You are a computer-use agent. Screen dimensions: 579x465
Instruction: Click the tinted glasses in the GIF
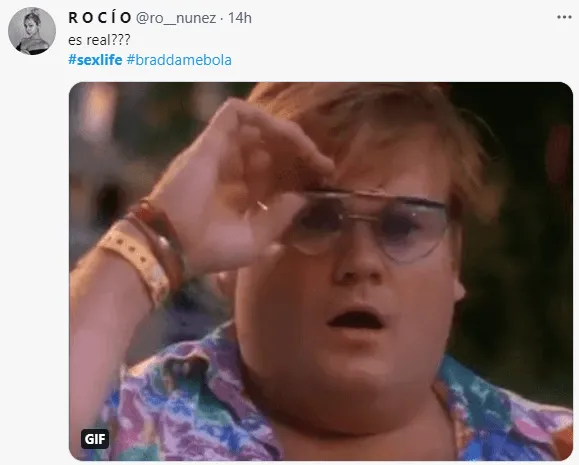369,225
